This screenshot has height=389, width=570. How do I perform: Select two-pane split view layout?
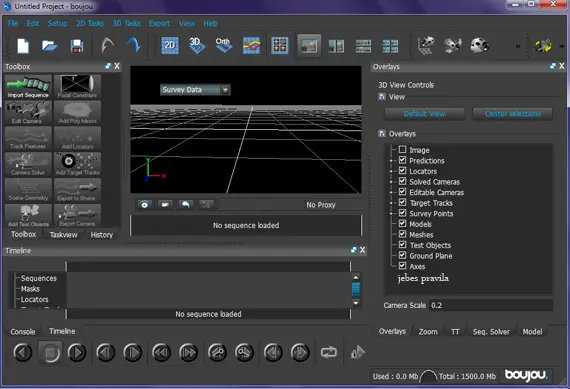pos(336,46)
